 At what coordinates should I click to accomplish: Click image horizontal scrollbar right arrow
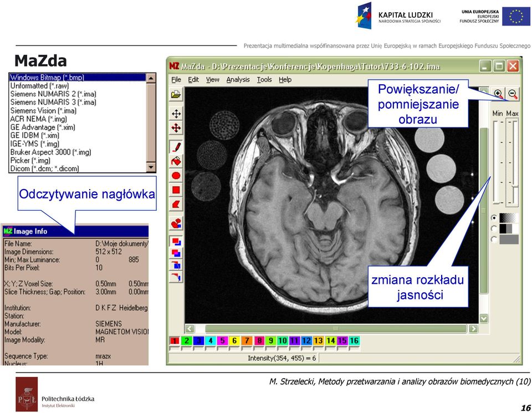[x=473, y=329]
